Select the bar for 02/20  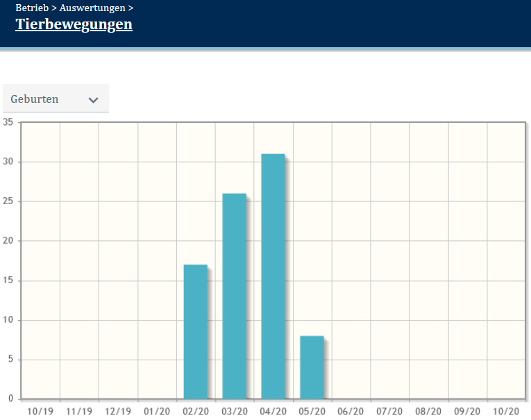[196, 332]
